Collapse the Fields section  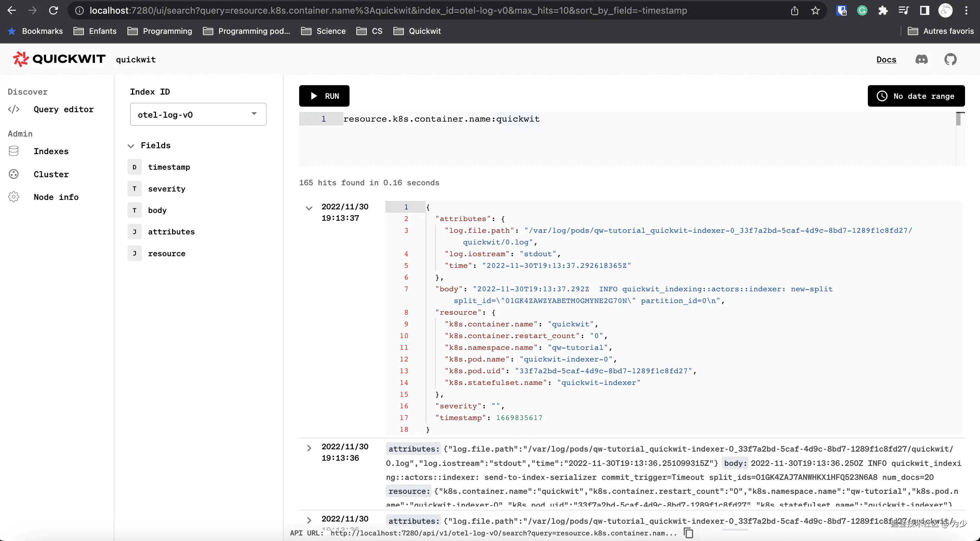click(x=131, y=146)
